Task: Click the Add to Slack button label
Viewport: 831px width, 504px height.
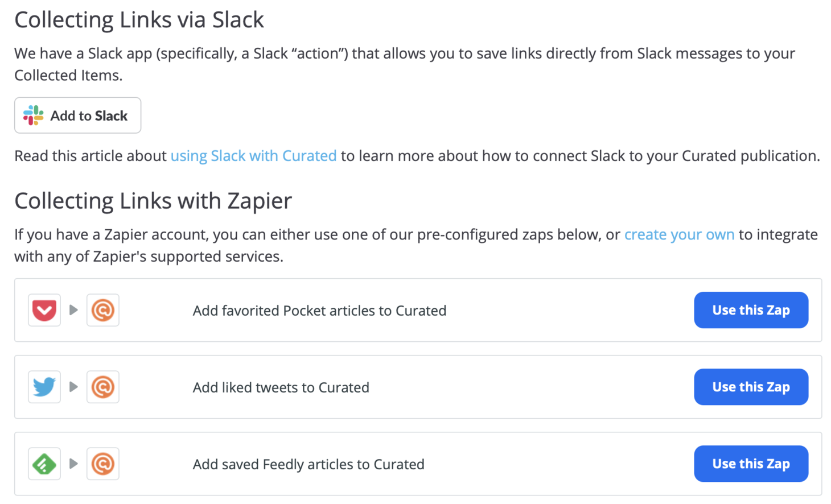Action: coord(89,115)
